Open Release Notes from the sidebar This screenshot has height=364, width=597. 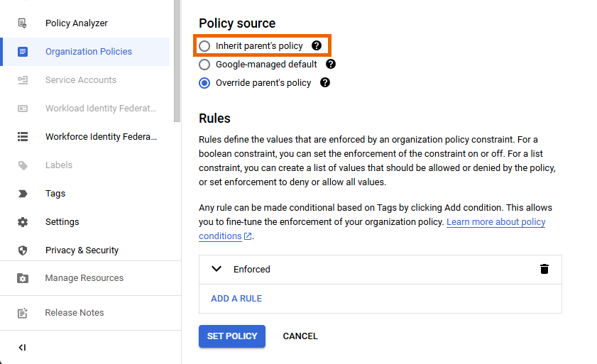coord(74,313)
